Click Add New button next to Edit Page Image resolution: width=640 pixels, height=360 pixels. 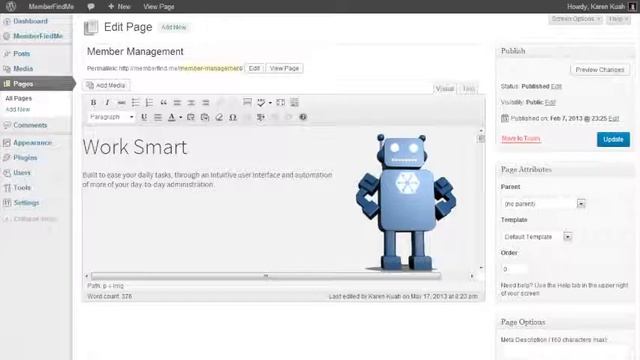[x=173, y=27]
